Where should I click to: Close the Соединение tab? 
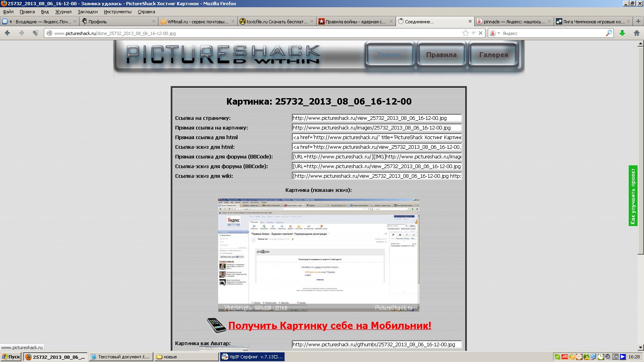[470, 21]
